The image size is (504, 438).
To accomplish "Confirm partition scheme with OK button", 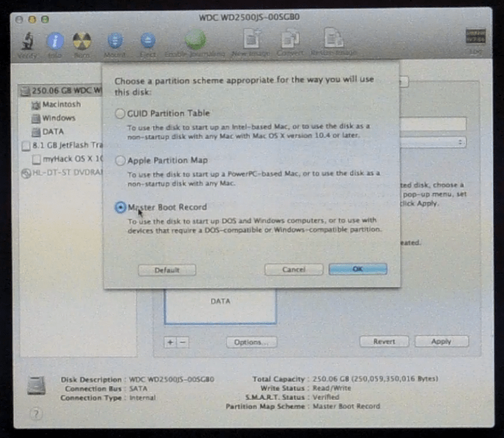I will click(358, 269).
